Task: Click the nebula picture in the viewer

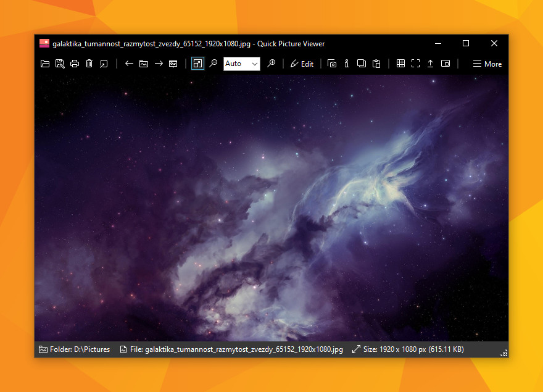Action: point(271,208)
